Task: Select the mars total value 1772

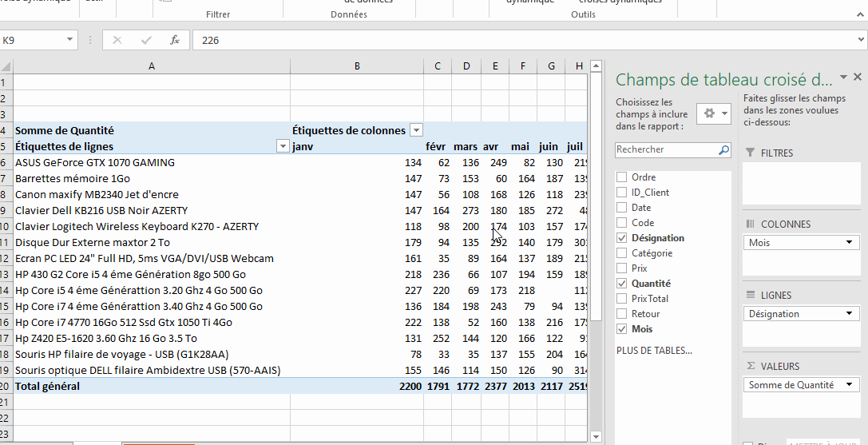Action: coord(466,386)
